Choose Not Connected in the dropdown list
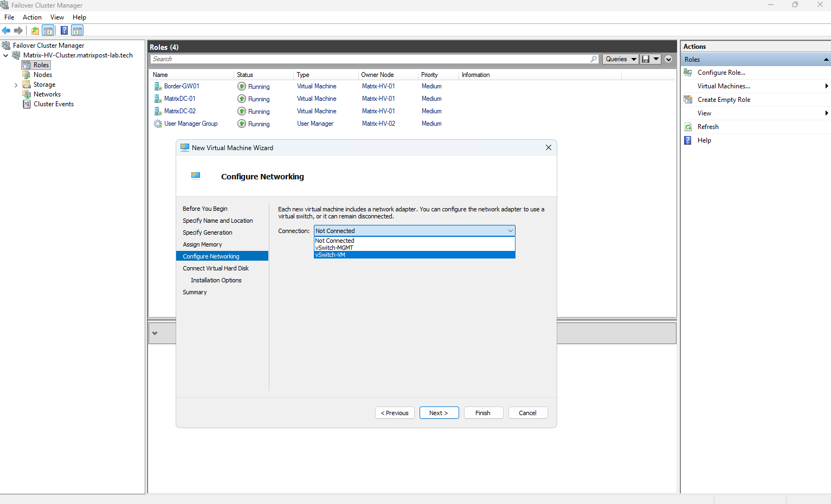831x504 pixels. click(x=415, y=241)
